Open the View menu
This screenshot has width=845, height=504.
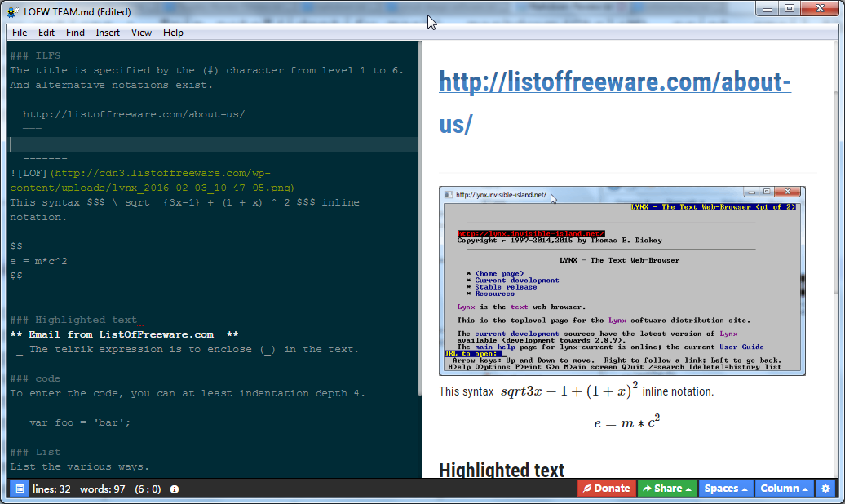click(x=141, y=33)
